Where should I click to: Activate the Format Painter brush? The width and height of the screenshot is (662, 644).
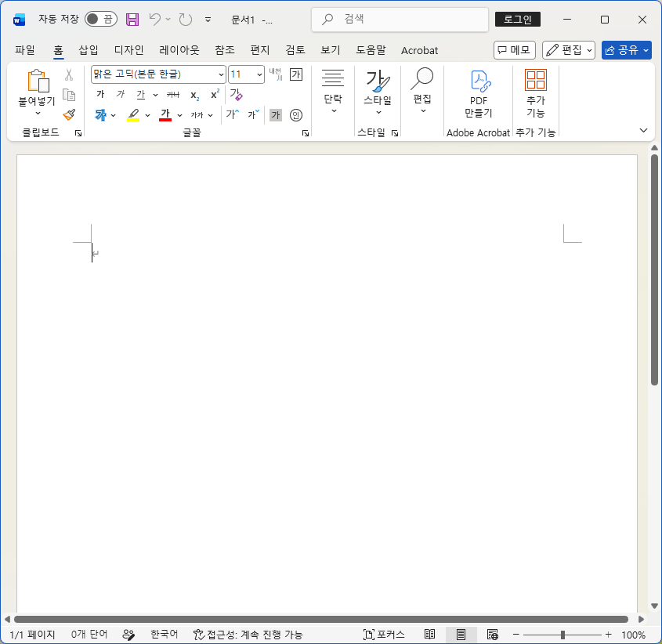point(69,114)
